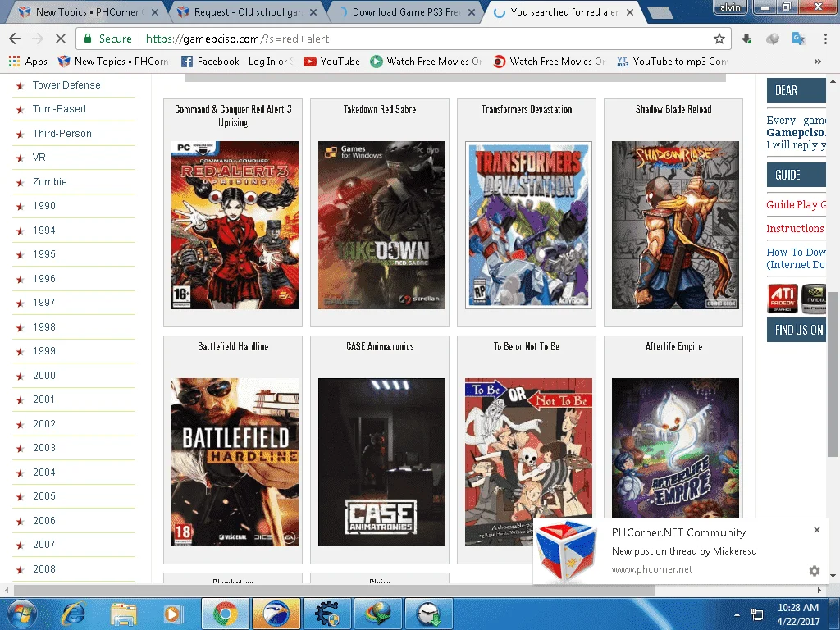The width and height of the screenshot is (840, 630).
Task: Open Facebook - Log In bookmark
Action: click(x=238, y=62)
